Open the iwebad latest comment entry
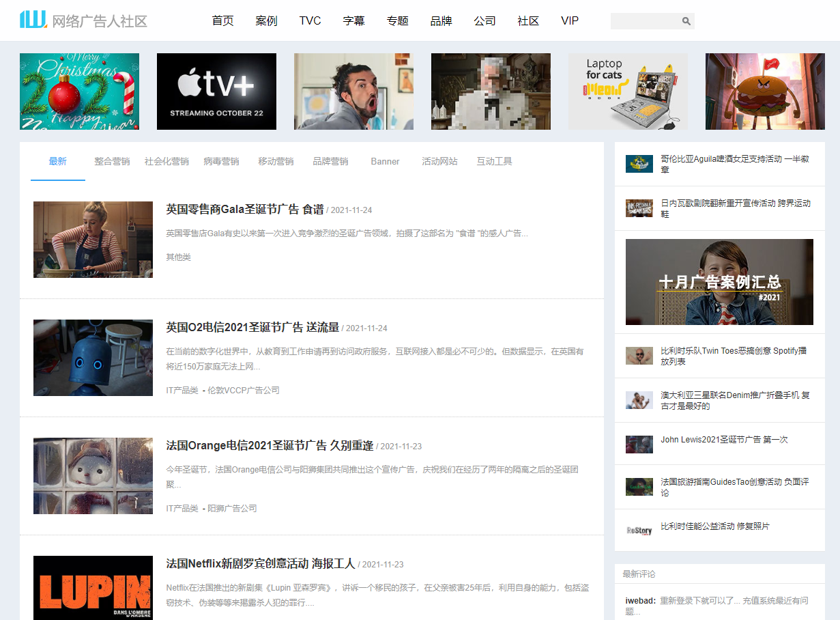The width and height of the screenshot is (840, 620). [718, 606]
